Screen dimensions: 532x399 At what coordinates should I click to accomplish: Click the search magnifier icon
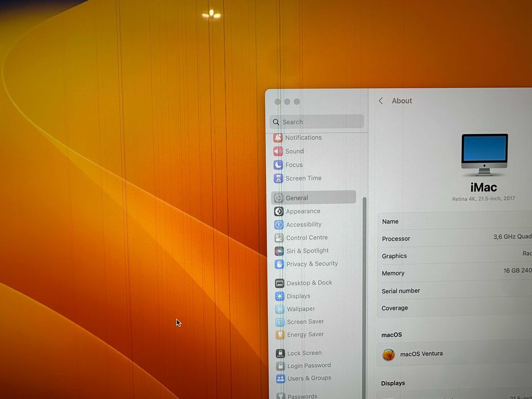pyautogui.click(x=276, y=122)
